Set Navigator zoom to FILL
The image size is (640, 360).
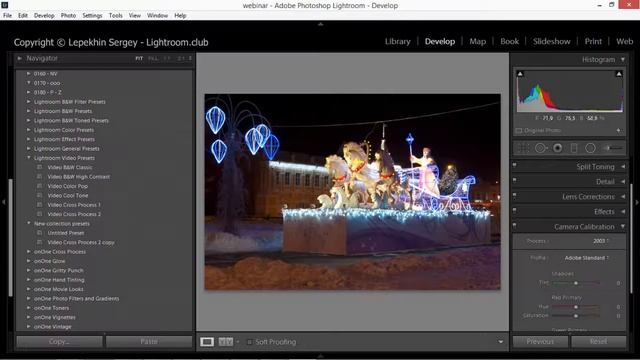tap(153, 58)
